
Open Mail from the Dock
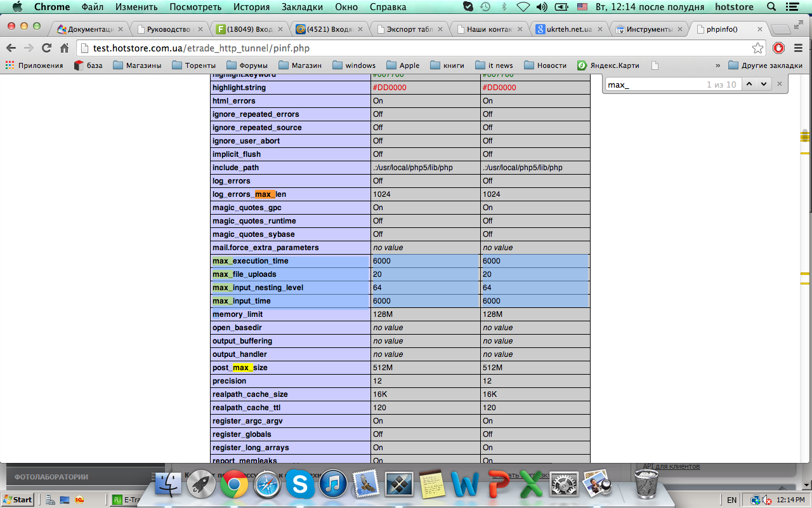(x=366, y=485)
